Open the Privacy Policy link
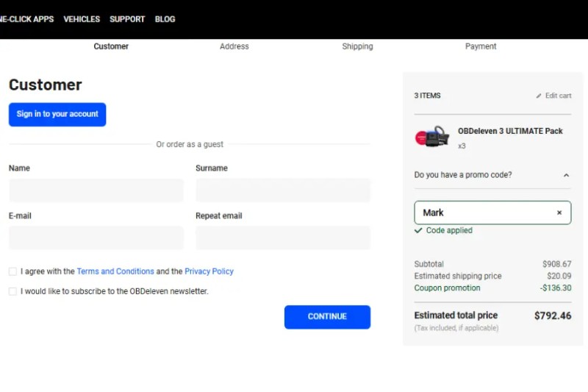This screenshot has width=588, height=392. [209, 271]
